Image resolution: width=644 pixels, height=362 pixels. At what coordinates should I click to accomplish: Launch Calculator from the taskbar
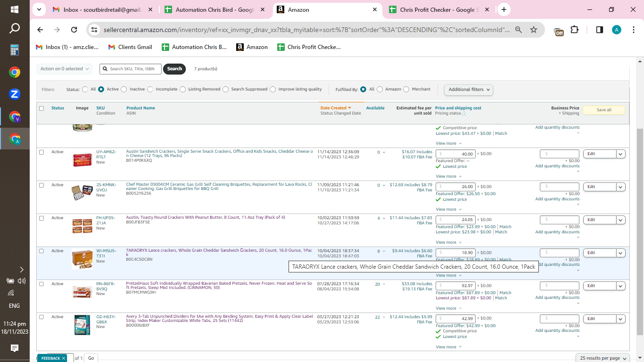pos(15,50)
